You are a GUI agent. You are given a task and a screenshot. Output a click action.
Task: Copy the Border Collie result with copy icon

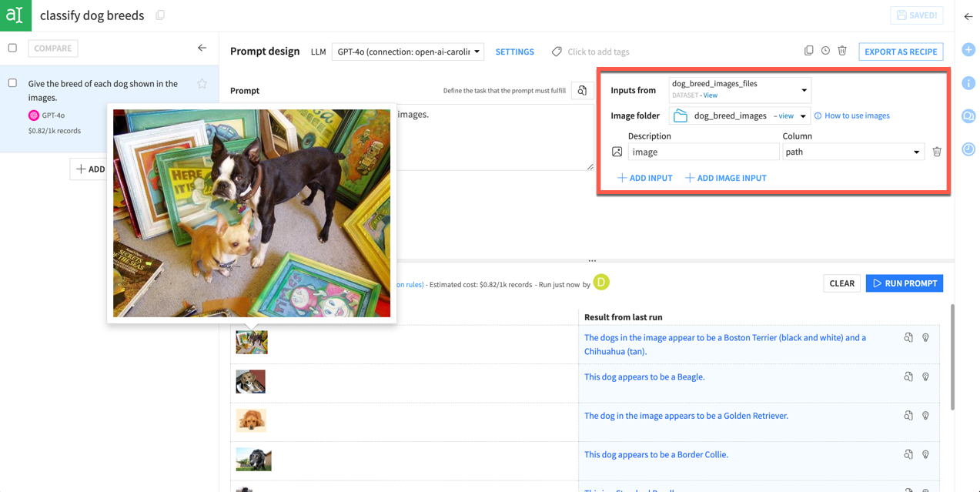click(x=908, y=454)
